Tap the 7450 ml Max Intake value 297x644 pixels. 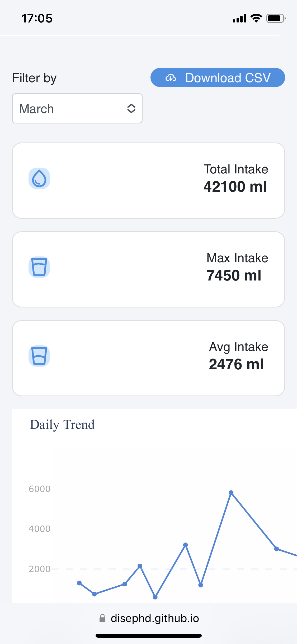pyautogui.click(x=234, y=275)
